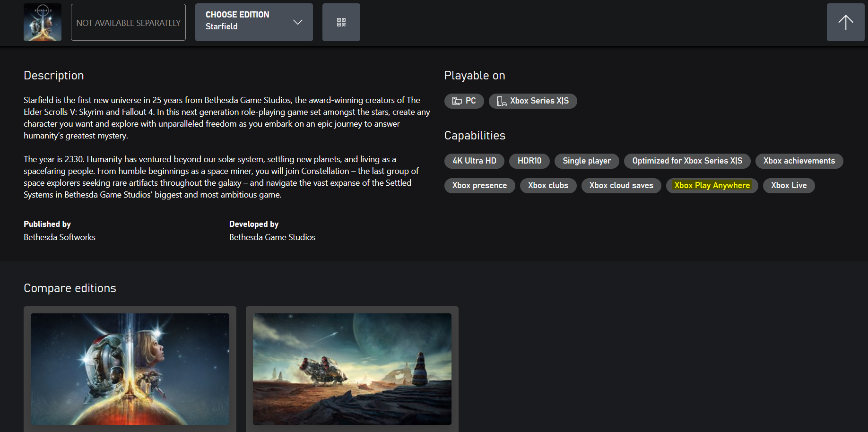Click the Xbox achievements tag

coord(799,161)
